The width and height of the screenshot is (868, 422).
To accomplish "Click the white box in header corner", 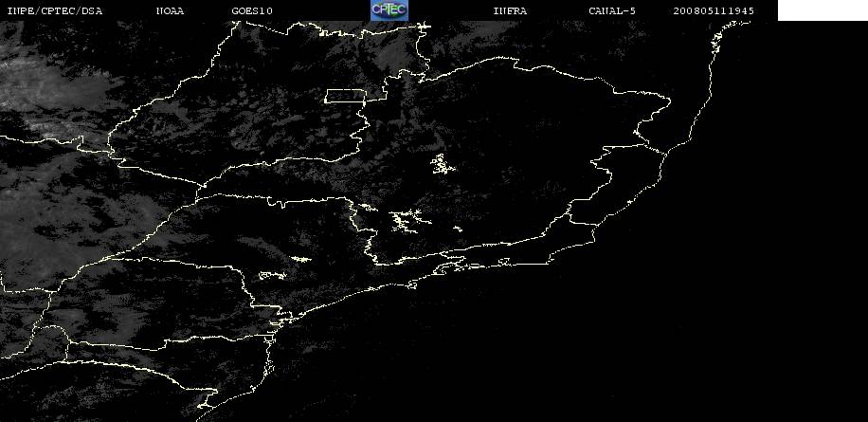I will 823,10.
